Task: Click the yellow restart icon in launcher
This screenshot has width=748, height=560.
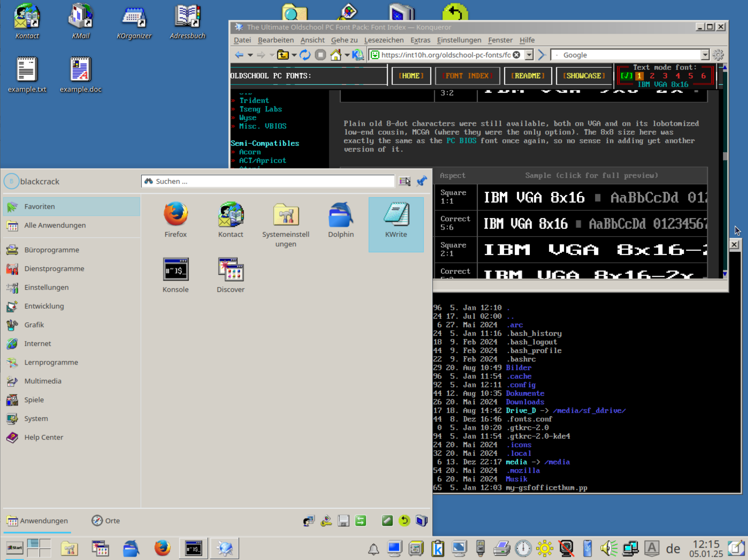Action: tap(404, 520)
